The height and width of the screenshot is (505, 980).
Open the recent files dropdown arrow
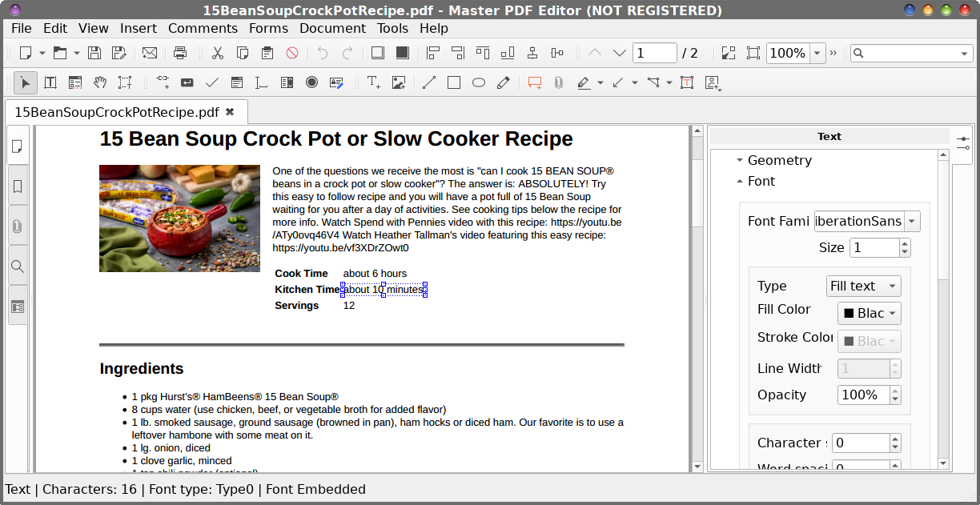[x=77, y=53]
